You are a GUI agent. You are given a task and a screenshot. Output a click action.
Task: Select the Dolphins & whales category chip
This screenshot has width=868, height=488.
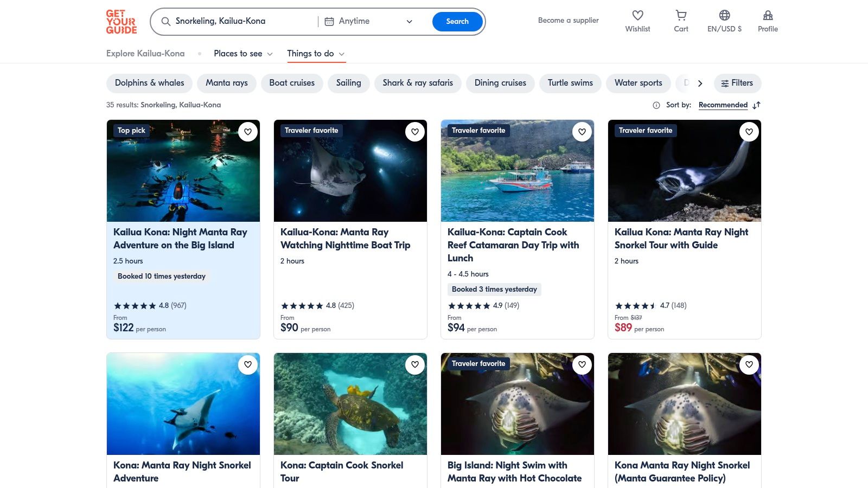[149, 84]
